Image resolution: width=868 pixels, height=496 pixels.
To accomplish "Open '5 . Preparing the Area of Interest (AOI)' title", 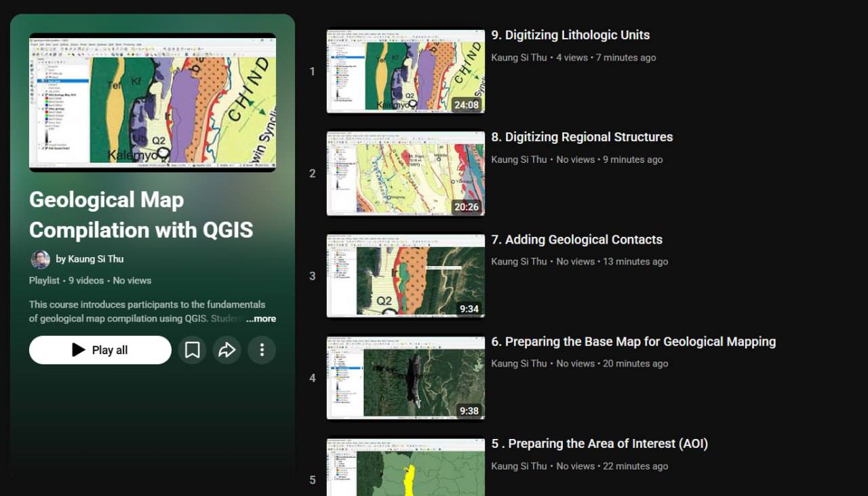I will tap(599, 444).
